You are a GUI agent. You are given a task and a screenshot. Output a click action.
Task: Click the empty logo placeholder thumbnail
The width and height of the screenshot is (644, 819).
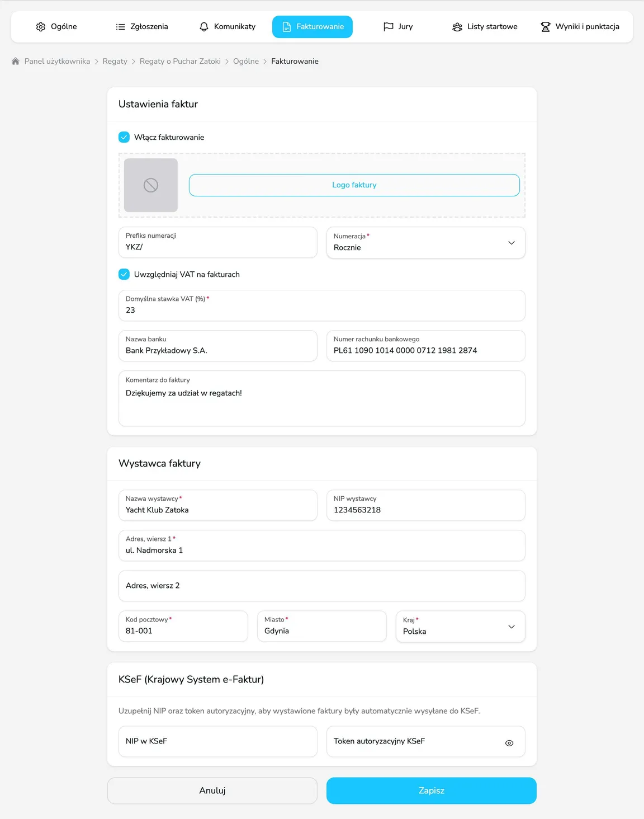pos(151,185)
